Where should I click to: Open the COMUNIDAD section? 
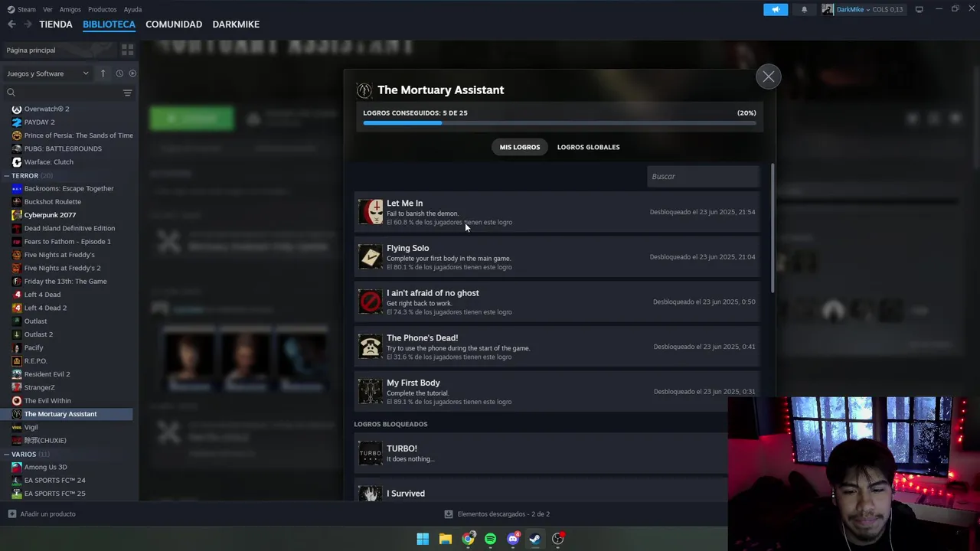(174, 24)
